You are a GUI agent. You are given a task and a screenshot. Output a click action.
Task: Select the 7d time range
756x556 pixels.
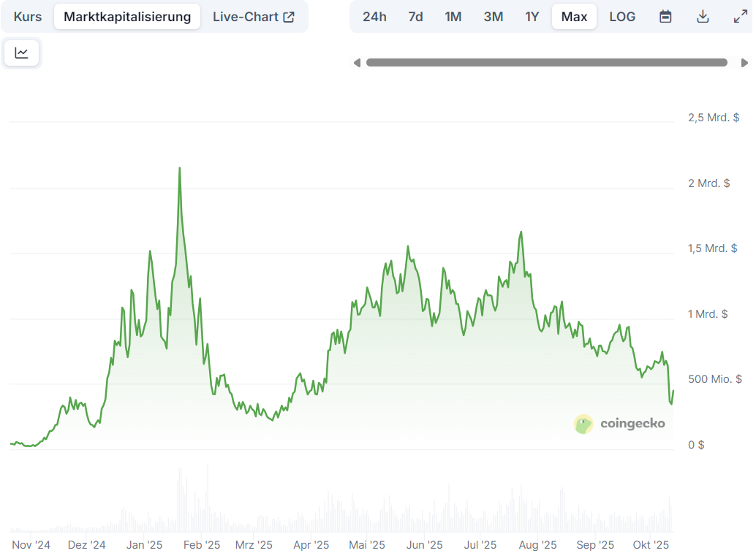click(415, 17)
